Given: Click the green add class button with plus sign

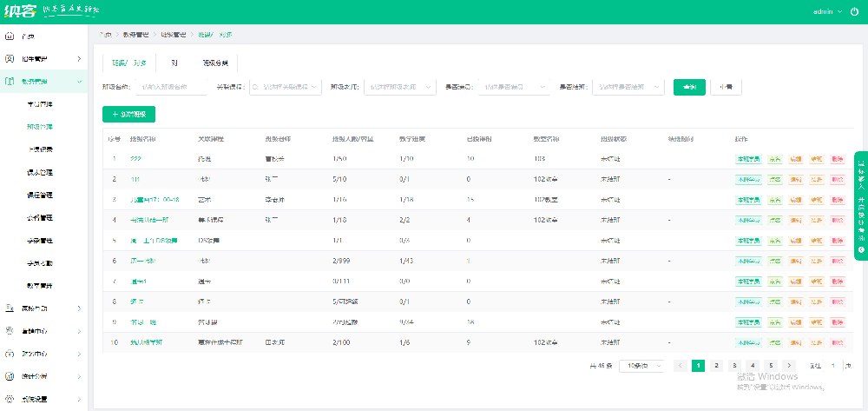Looking at the screenshot, I should [x=129, y=114].
